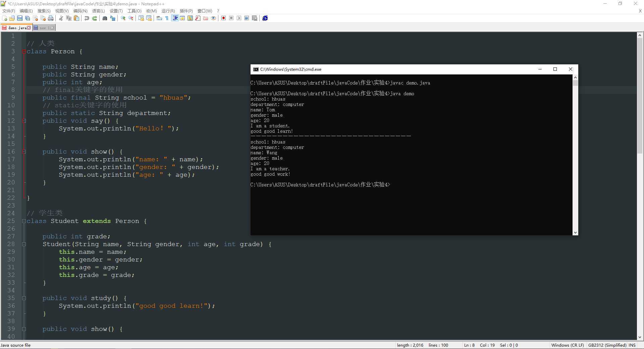
Task: Zoom in using the magnifier icon
Action: pyautogui.click(x=123, y=18)
